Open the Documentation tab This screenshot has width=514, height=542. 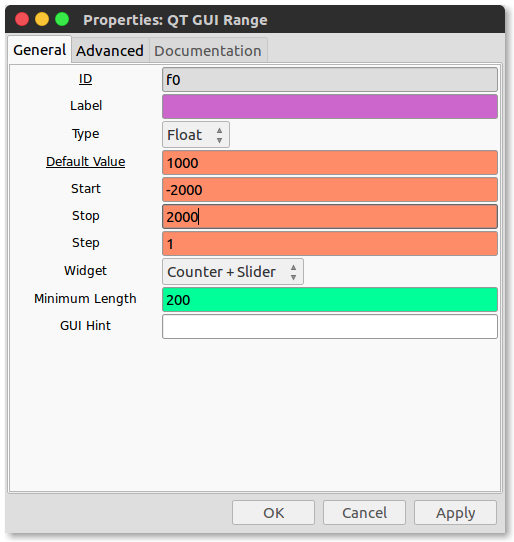208,51
